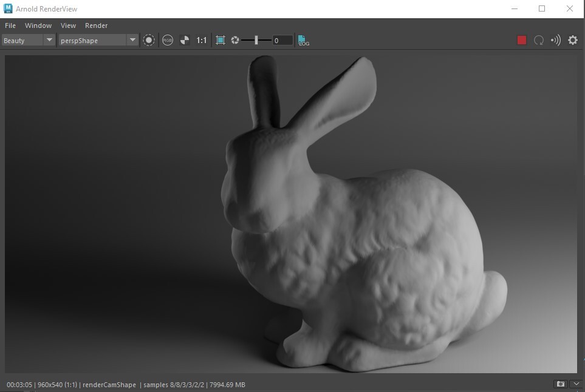Image resolution: width=585 pixels, height=392 pixels.
Task: Click the IPR update broadcast icon
Action: pyautogui.click(x=555, y=41)
